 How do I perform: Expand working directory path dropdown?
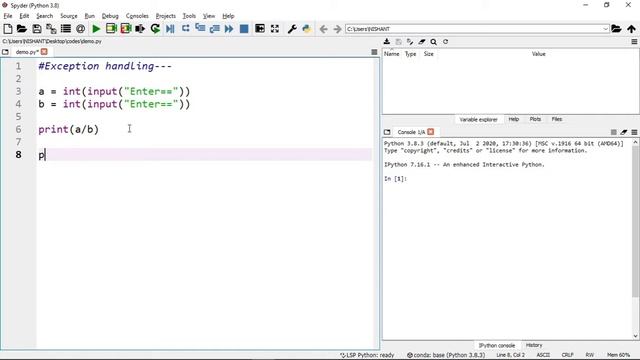[605, 29]
